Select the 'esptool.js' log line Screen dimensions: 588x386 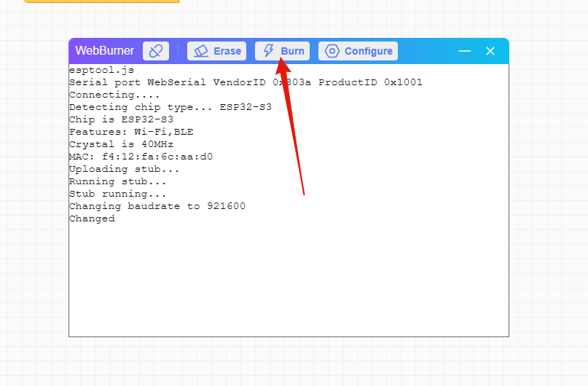coord(101,70)
